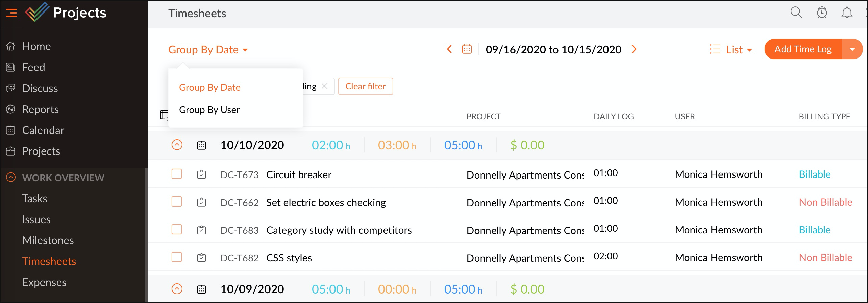Go to next date range
Image resolution: width=868 pixels, height=303 pixels.
pyautogui.click(x=634, y=49)
